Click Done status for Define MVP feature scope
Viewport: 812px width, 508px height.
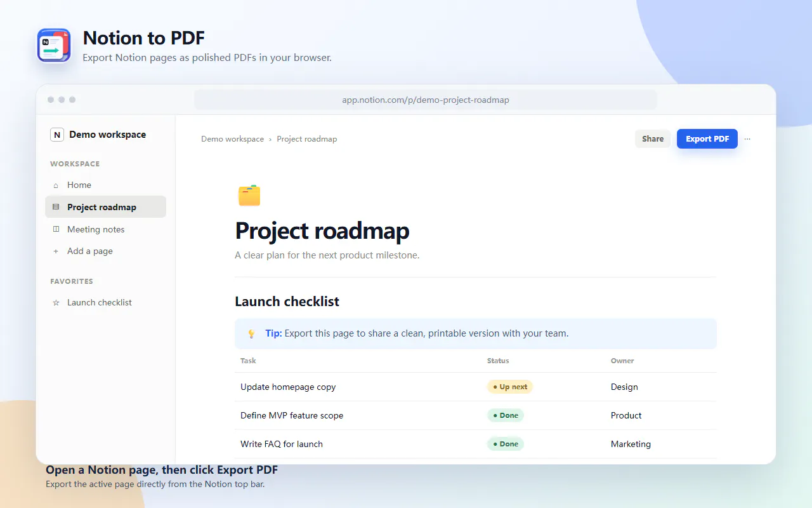click(x=506, y=415)
